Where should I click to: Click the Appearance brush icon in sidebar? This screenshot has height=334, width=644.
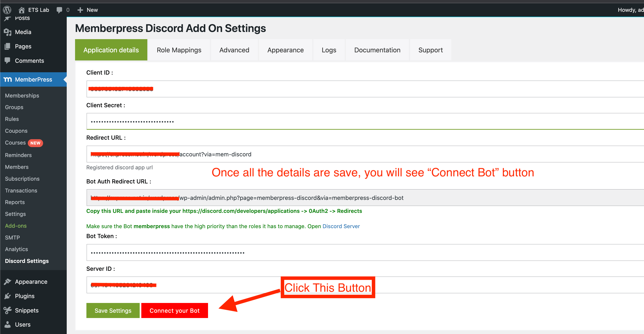[7, 282]
